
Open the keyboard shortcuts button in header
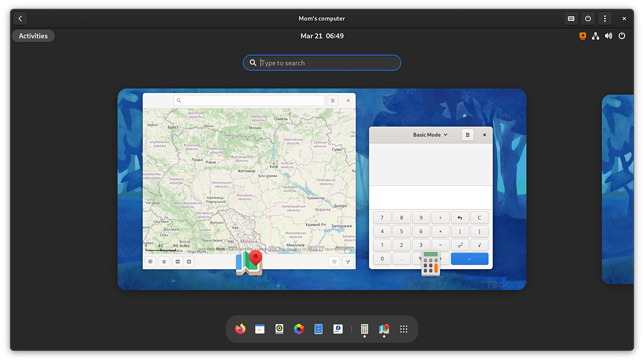tap(571, 18)
